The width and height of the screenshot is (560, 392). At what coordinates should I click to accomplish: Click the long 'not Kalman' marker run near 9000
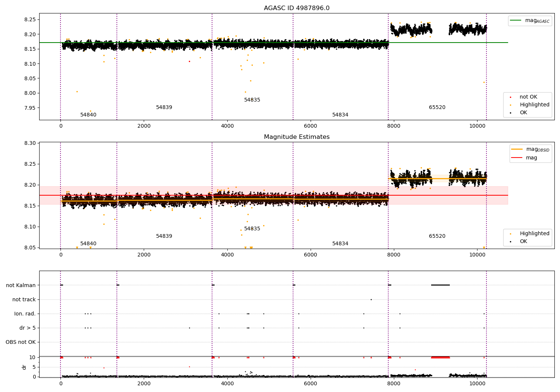[441, 285]
